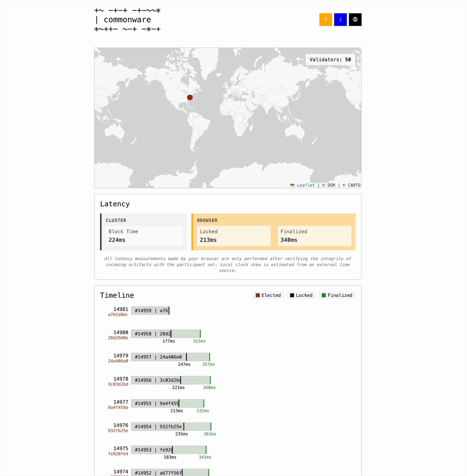This screenshot has width=467, height=476.
Task: Click the Timeline heading
Action: 117,295
